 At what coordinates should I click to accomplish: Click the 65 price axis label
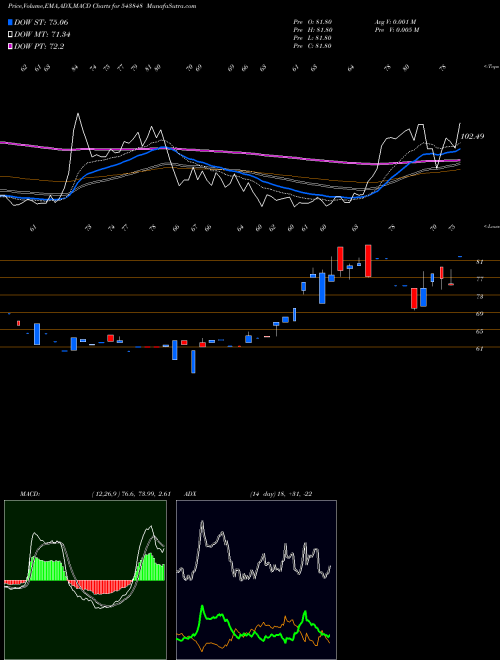tap(479, 332)
